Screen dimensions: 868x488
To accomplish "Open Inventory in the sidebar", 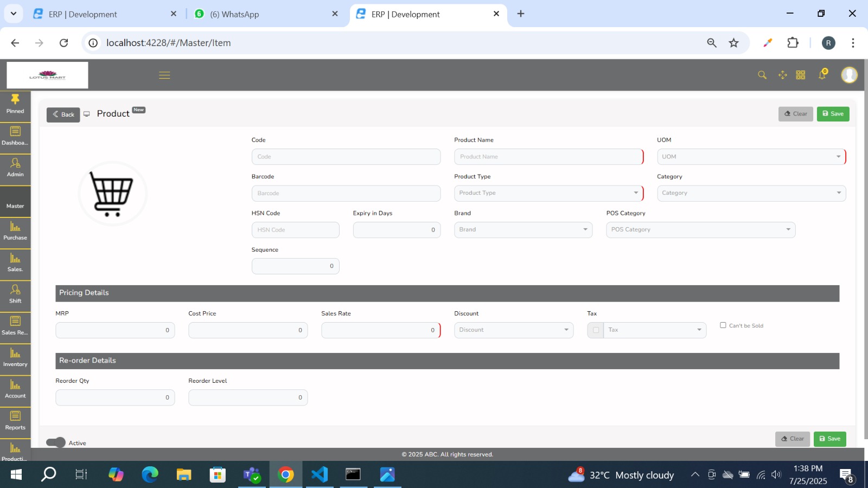I will pos(15,358).
